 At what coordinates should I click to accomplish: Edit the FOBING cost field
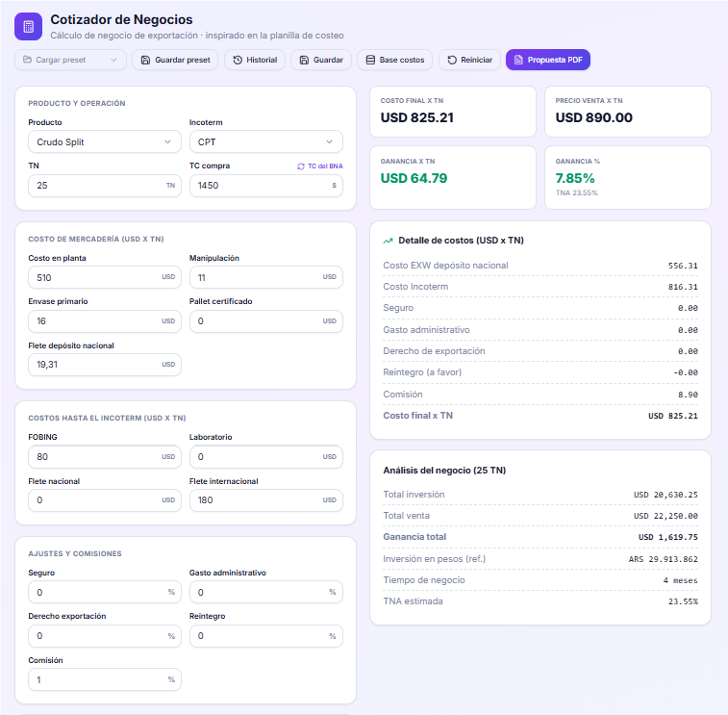pos(105,457)
